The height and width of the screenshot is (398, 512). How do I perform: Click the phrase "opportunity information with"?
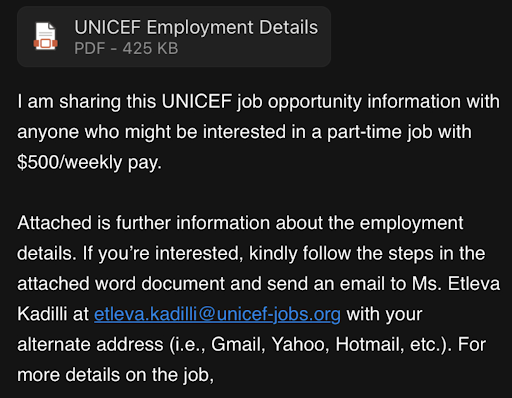[x=384, y=102]
